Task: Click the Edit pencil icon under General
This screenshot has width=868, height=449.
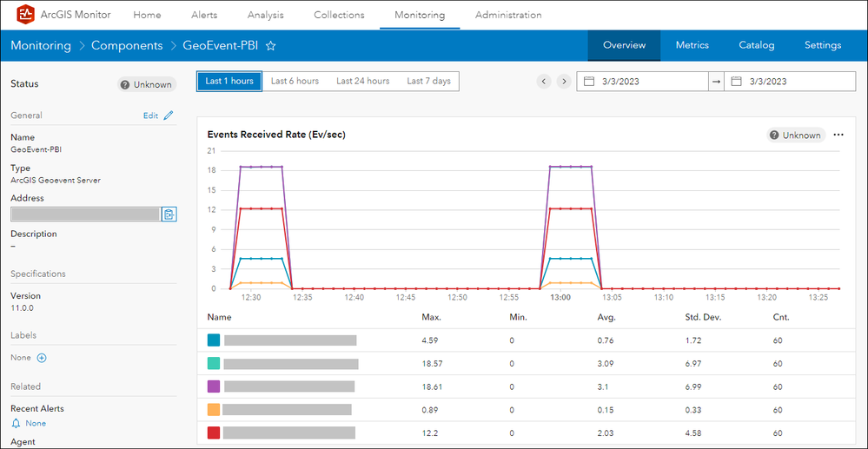Action: [169, 116]
